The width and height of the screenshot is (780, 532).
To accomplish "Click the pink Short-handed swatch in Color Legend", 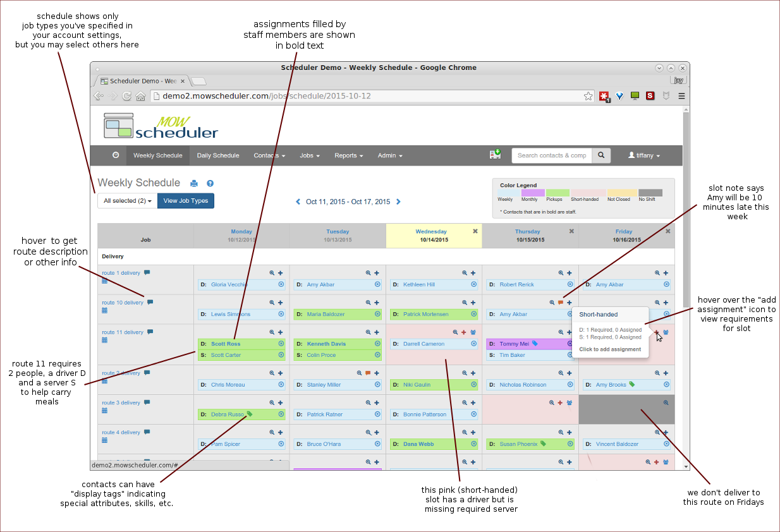I will tap(588, 193).
